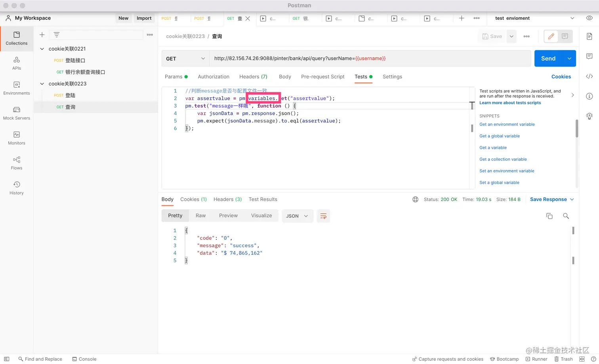Open the help icon in status bar
599x364 pixels.
tap(593, 359)
